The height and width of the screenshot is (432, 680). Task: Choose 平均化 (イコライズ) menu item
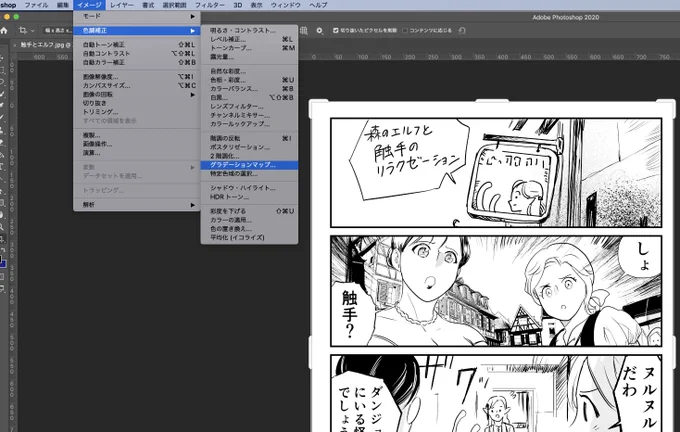(249, 238)
